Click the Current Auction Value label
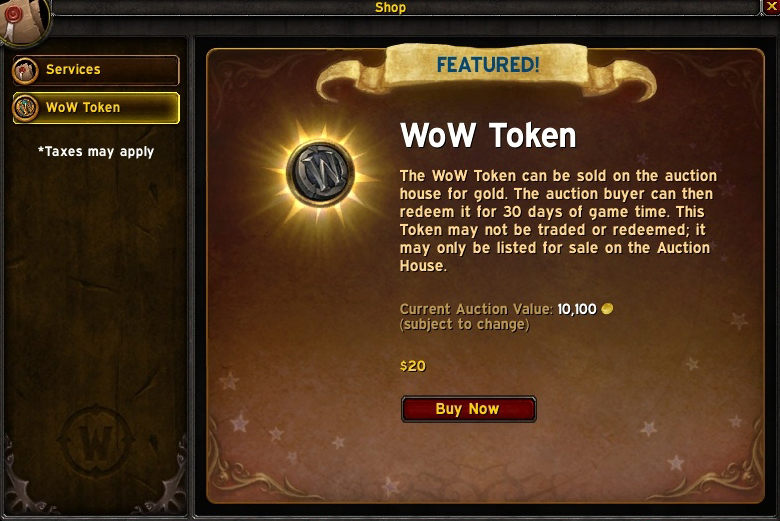Viewport: 780px width, 521px height. click(x=476, y=309)
